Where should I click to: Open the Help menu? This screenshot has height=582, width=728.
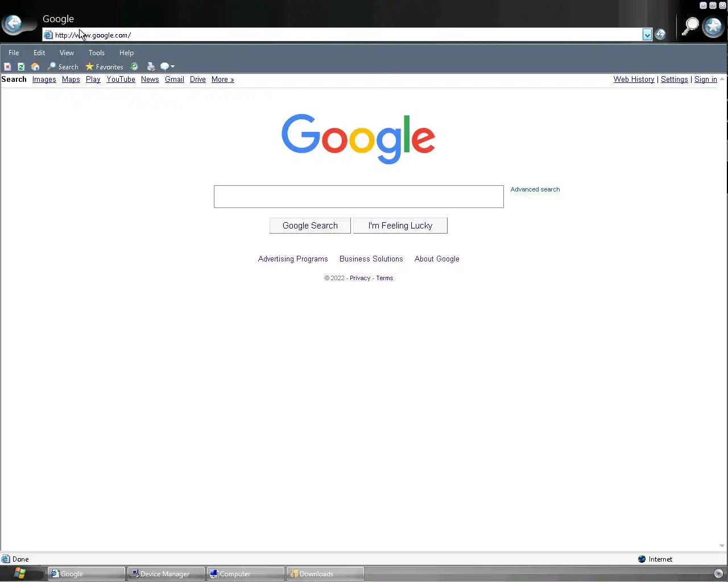coord(126,53)
